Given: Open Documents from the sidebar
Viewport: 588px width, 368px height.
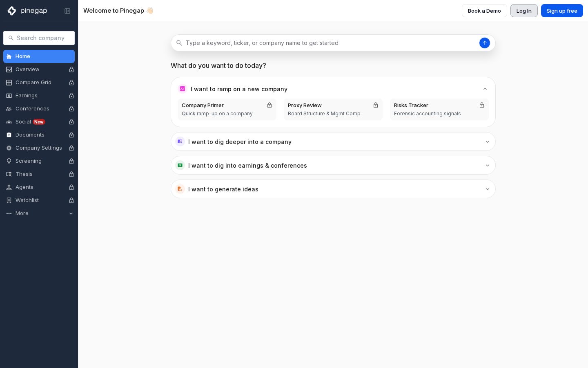Looking at the screenshot, I should 39,135.
